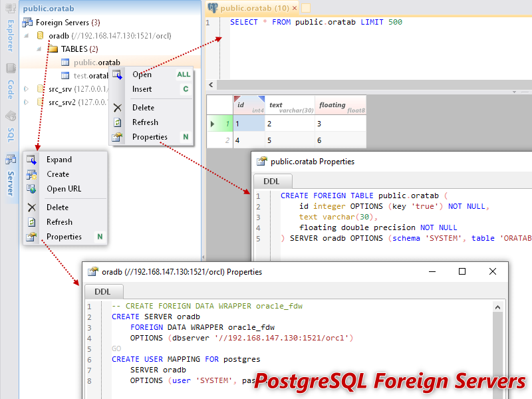Image resolution: width=532 pixels, height=399 pixels.
Task: Select the Server sidebar tab icon
Action: [11, 159]
